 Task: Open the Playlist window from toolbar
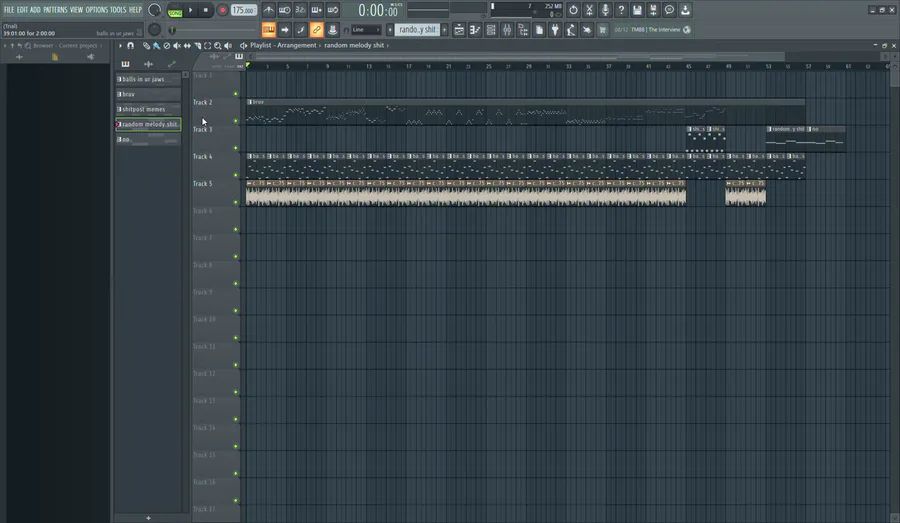tap(459, 30)
